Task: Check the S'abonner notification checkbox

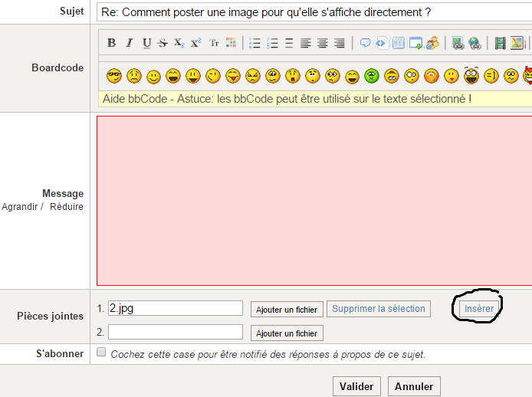Action: coord(101,352)
